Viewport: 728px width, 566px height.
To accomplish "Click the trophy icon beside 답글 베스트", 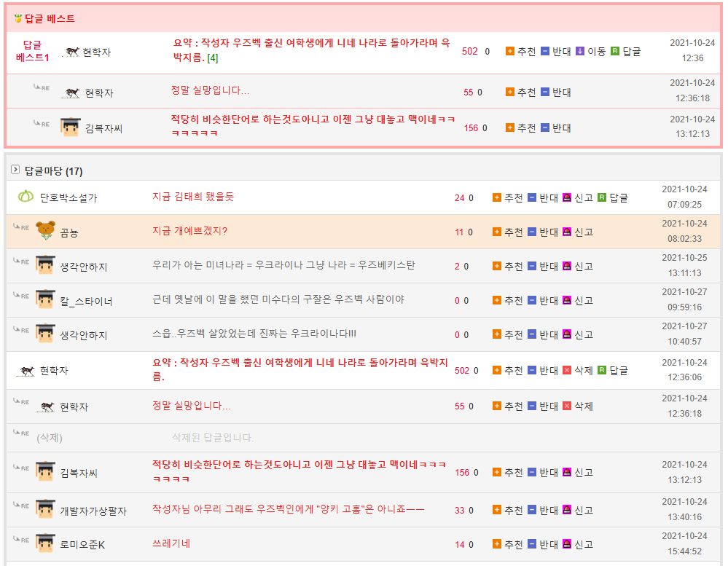I will point(18,18).
